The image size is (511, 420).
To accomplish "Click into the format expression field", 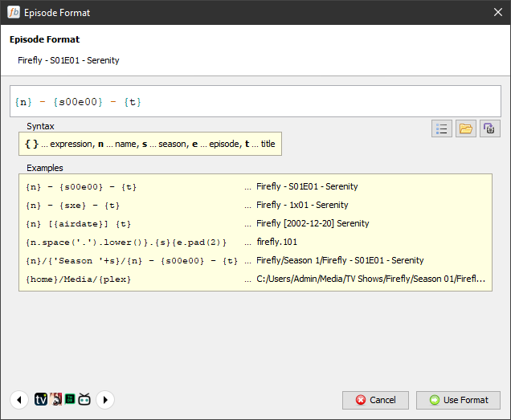I will click(x=255, y=102).
